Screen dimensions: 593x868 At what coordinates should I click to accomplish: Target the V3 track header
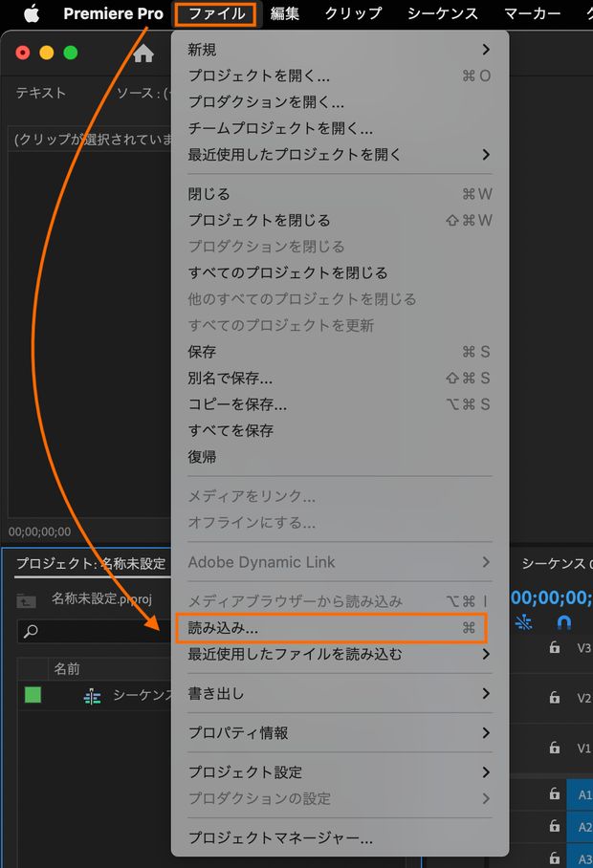tap(584, 648)
